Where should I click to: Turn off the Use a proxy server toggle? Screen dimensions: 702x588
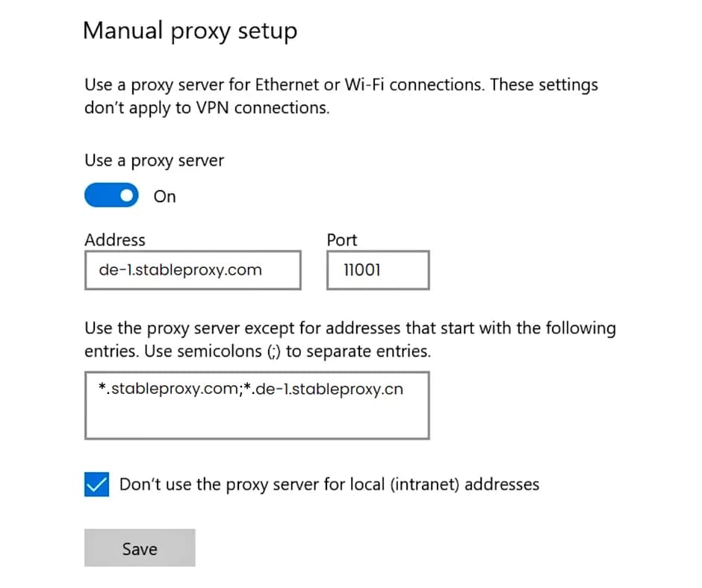tap(111, 195)
